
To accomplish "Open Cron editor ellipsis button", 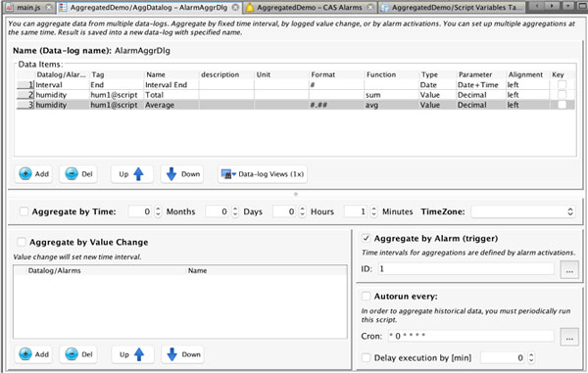I will 569,337.
